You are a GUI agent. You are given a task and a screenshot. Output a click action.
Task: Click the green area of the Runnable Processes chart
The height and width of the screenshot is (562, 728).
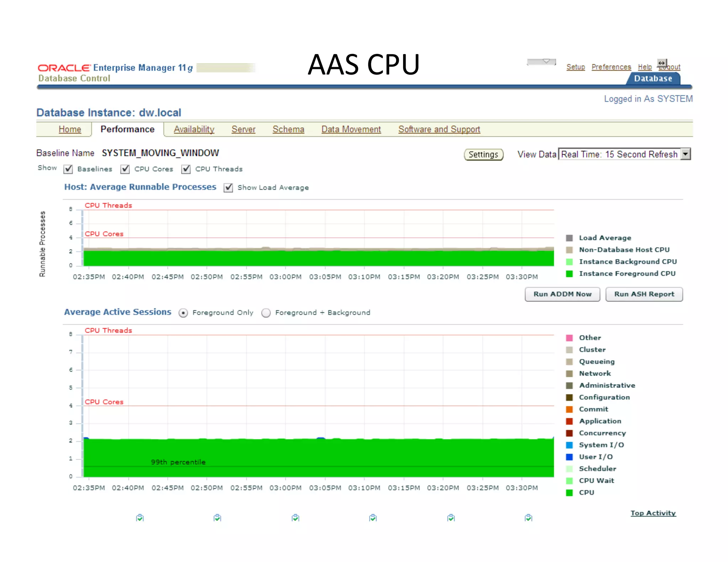(318, 258)
